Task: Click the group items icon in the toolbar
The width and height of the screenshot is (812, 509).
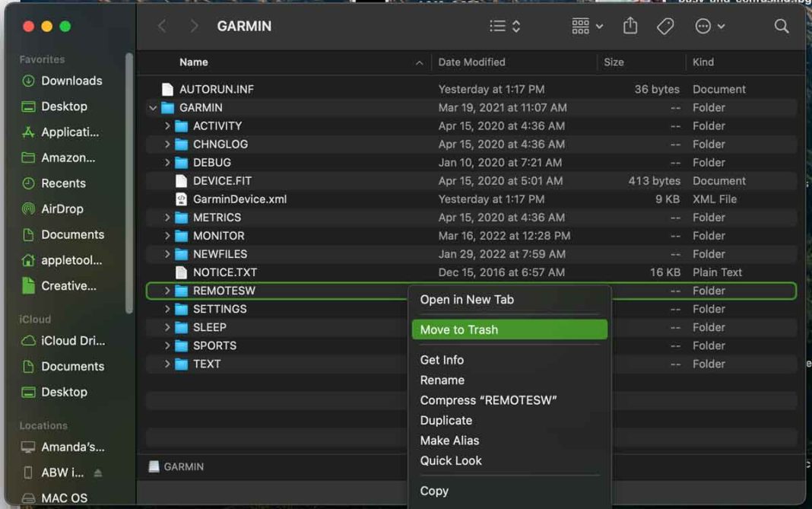Action: coord(582,25)
